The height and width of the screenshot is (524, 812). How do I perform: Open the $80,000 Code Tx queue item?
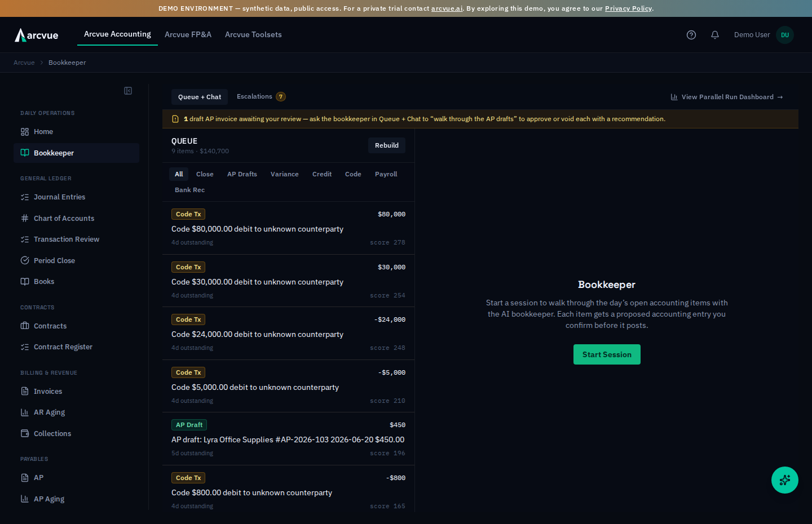[x=288, y=228]
